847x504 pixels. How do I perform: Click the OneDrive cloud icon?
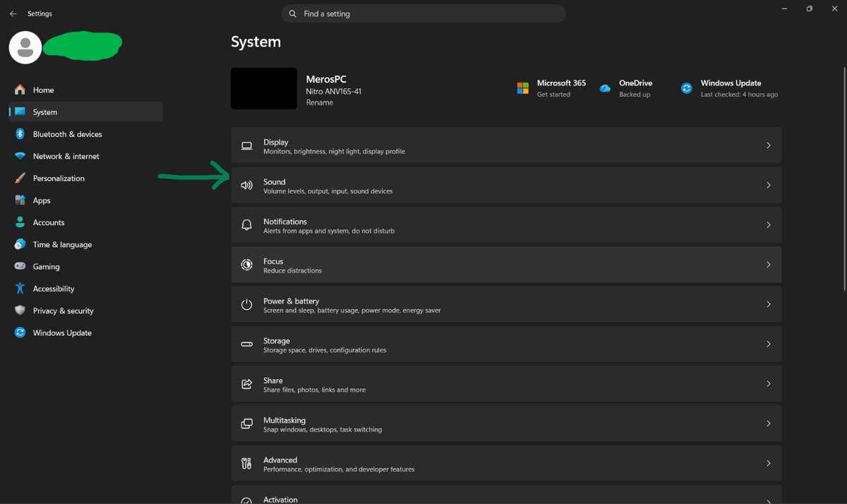click(605, 88)
